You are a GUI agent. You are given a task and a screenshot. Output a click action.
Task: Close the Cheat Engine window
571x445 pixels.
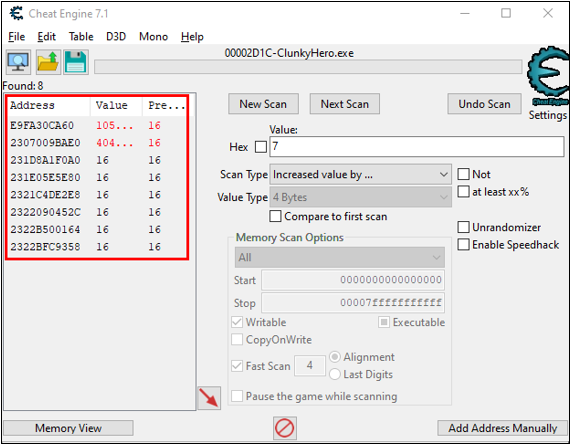(548, 13)
